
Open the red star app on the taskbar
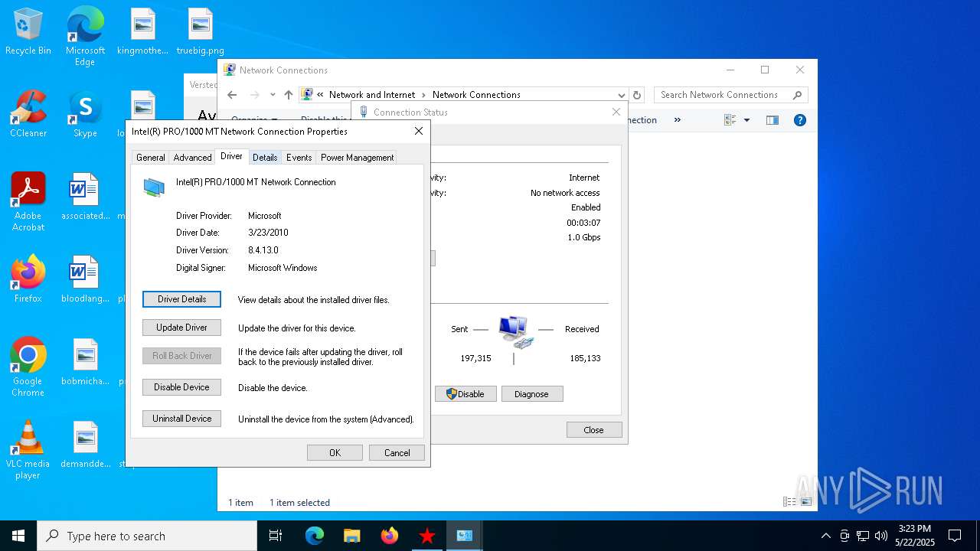tap(427, 536)
